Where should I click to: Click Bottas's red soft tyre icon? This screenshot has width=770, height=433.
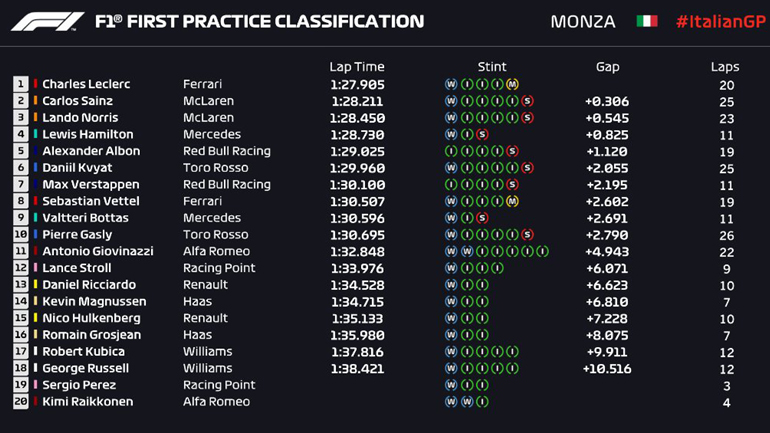click(482, 218)
